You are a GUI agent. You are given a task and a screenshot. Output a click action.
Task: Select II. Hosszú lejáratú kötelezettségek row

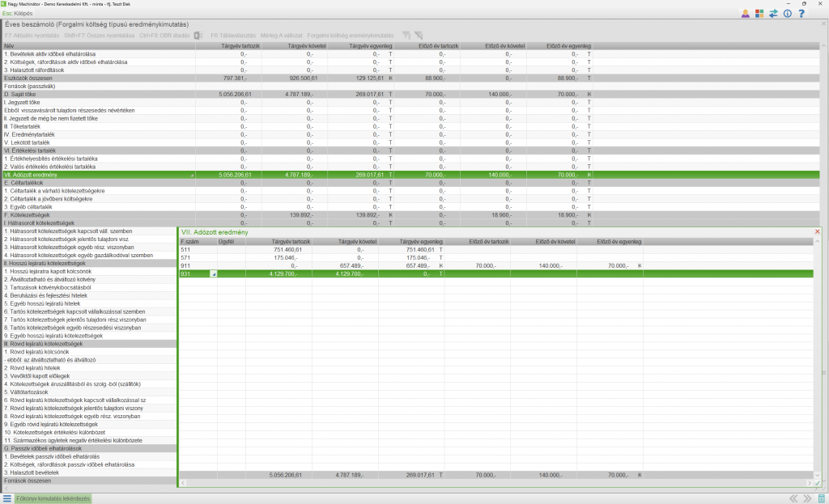[89, 263]
